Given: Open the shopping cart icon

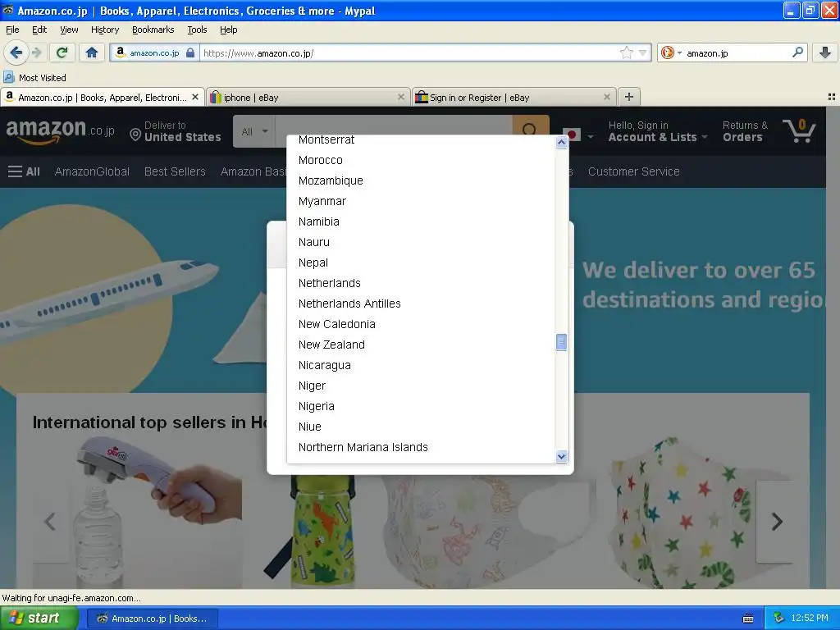Looking at the screenshot, I should [798, 130].
